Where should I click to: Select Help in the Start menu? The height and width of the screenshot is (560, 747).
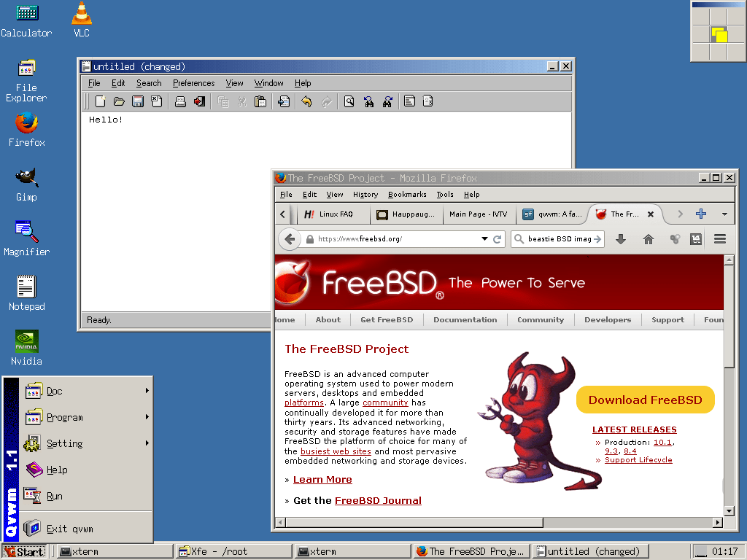pos(86,470)
